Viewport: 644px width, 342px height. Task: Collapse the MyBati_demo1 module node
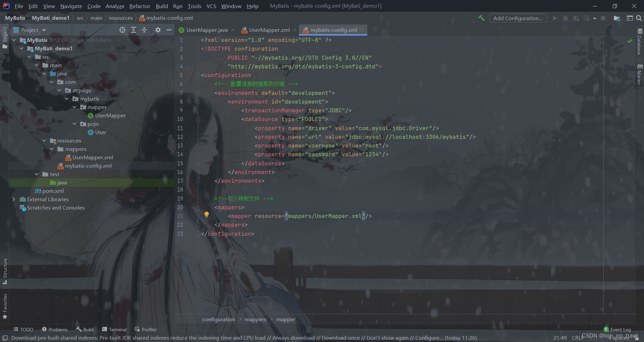point(21,48)
